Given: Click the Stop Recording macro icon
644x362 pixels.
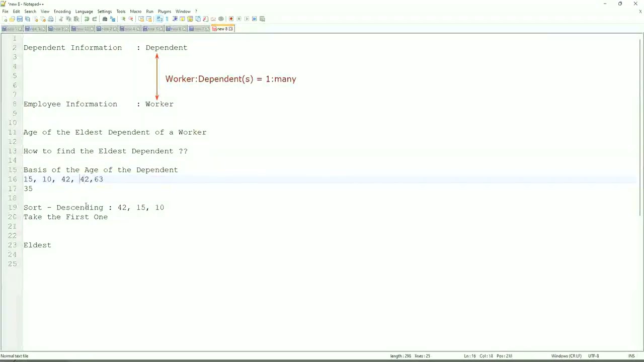Looking at the screenshot, I should [x=239, y=19].
